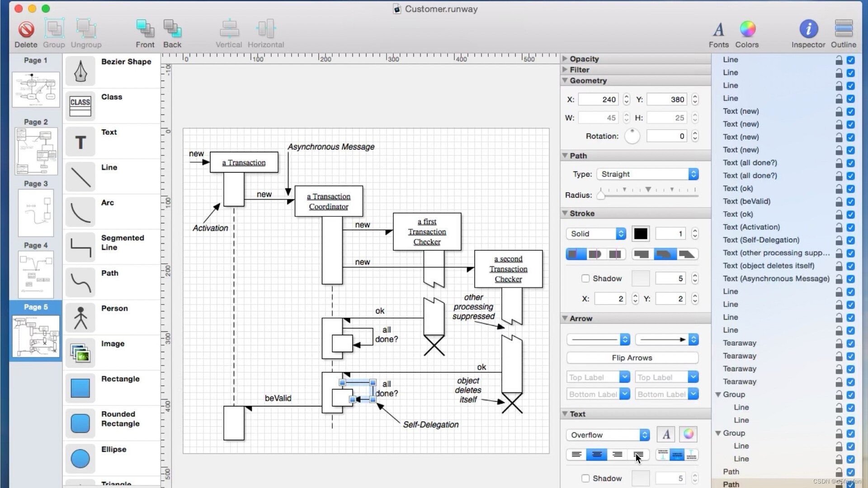Open the path Type Straight dropdown
868x488 pixels.
[647, 174]
